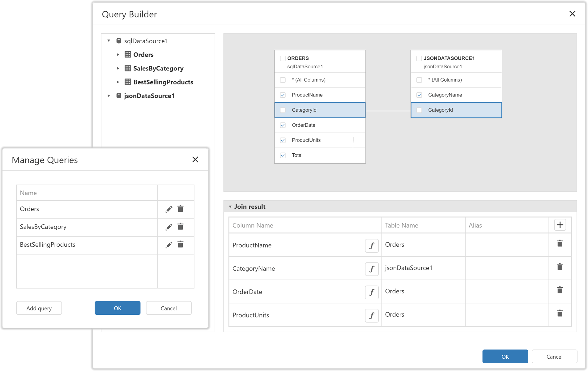
Task: Open the function editor for OrderDate
Action: (372, 292)
